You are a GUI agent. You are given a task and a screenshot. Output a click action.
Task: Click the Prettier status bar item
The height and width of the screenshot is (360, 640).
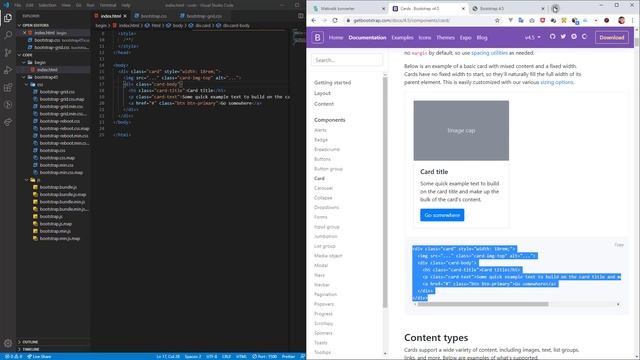point(288,357)
